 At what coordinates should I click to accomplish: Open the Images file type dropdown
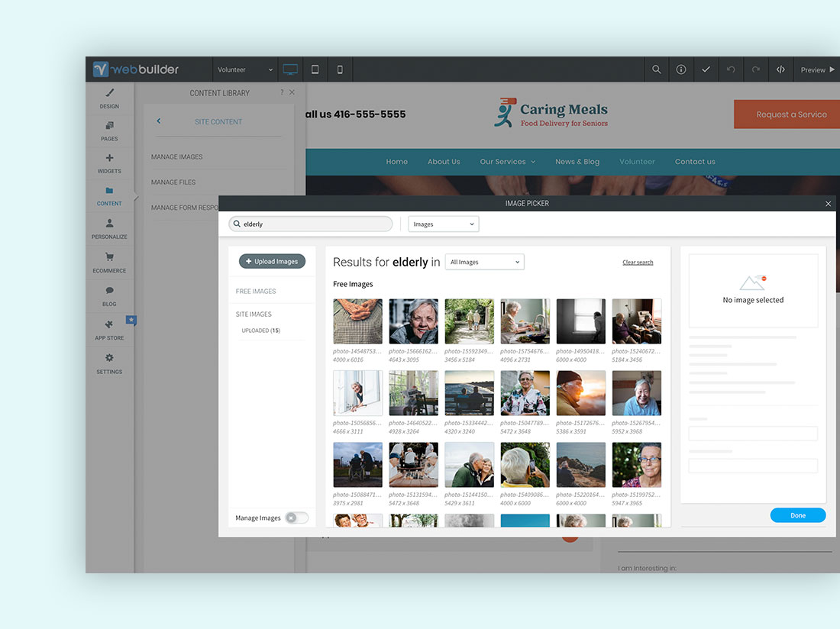[x=443, y=224]
